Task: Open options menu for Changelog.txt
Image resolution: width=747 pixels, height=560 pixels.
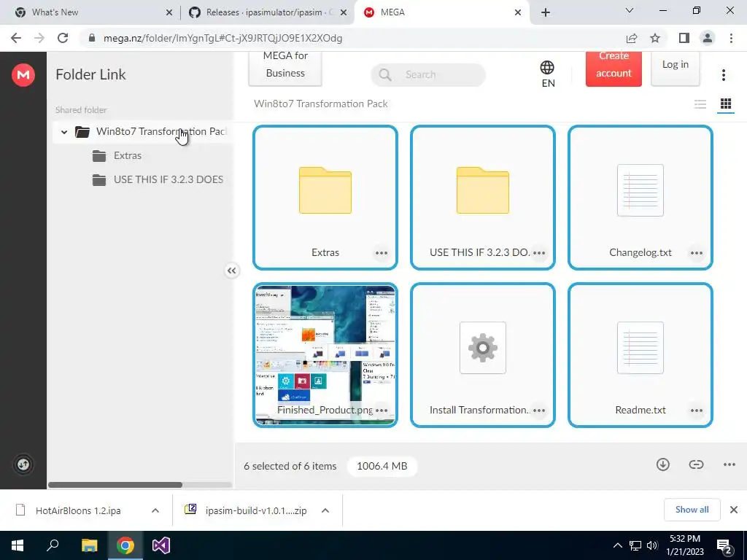Action: pos(697,253)
